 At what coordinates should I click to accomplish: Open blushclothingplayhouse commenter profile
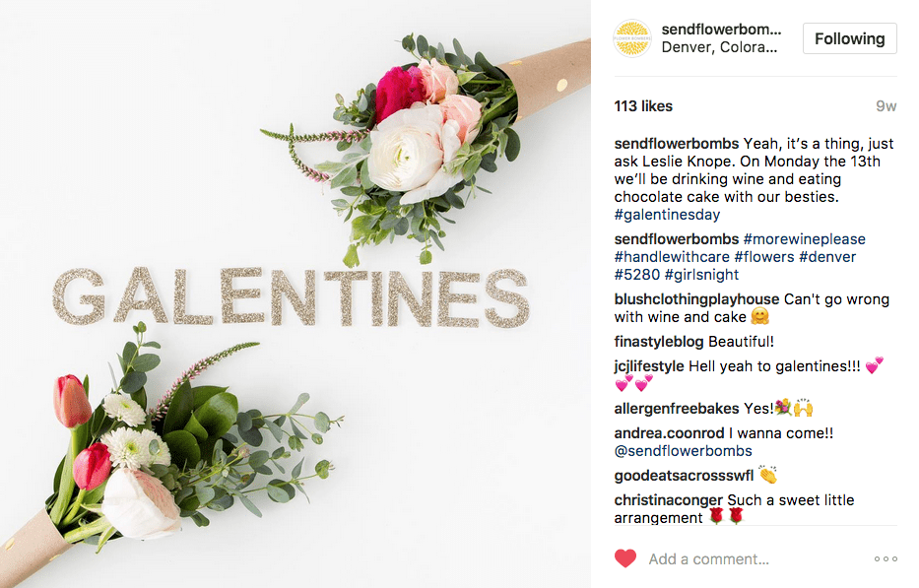tap(695, 299)
